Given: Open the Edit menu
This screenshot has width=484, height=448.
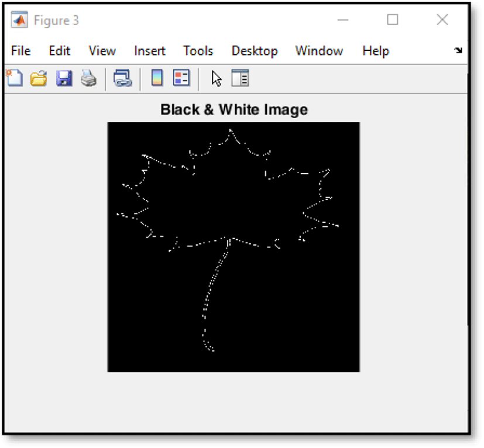Looking at the screenshot, I should click(60, 51).
